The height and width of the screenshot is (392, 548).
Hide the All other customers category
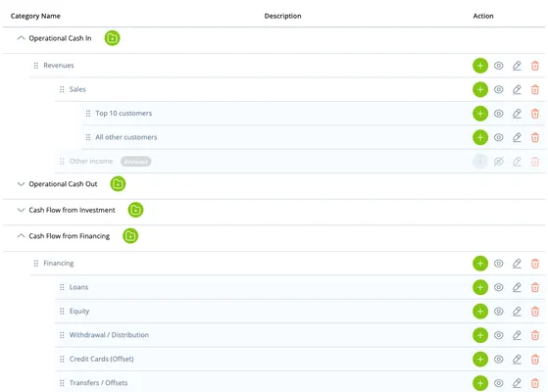point(499,137)
